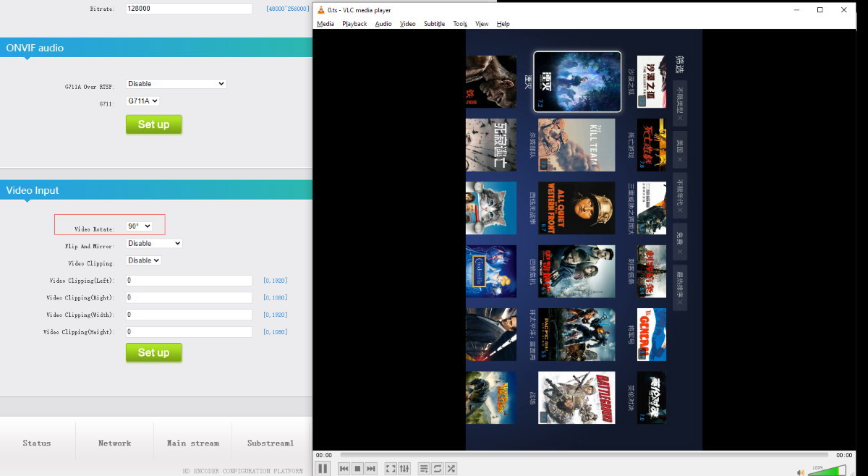Viewport: 868px width, 476px height.
Task: Toggle VLC loop mode
Action: tap(438, 469)
